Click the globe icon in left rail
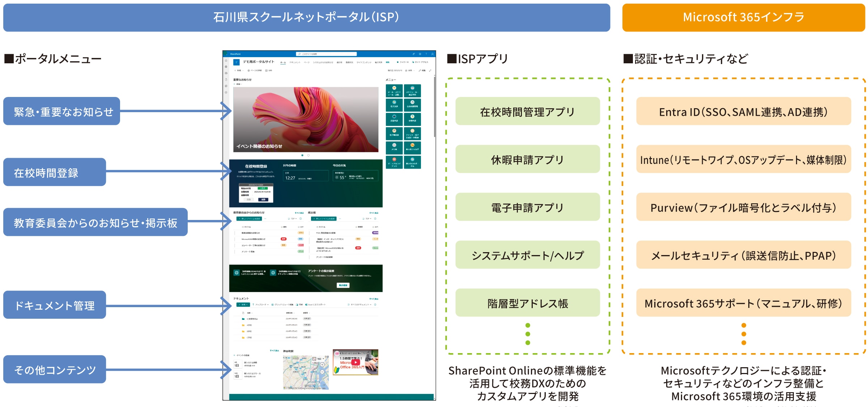 [226, 67]
